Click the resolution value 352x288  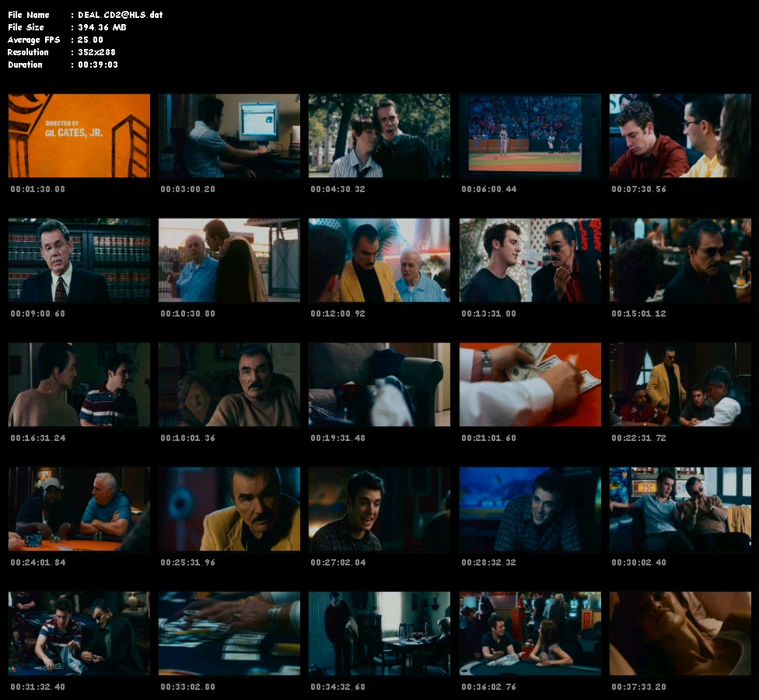click(96, 52)
